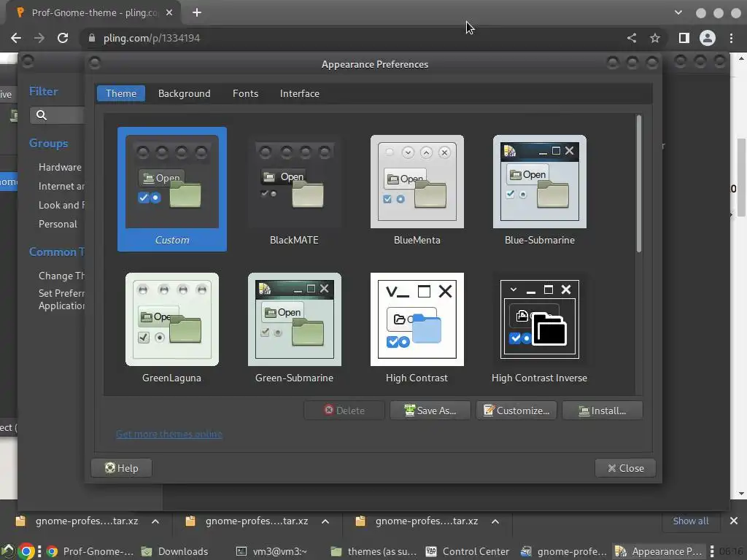Reload the pling.com page
Viewport: 747px width, 560px height.
63,38
